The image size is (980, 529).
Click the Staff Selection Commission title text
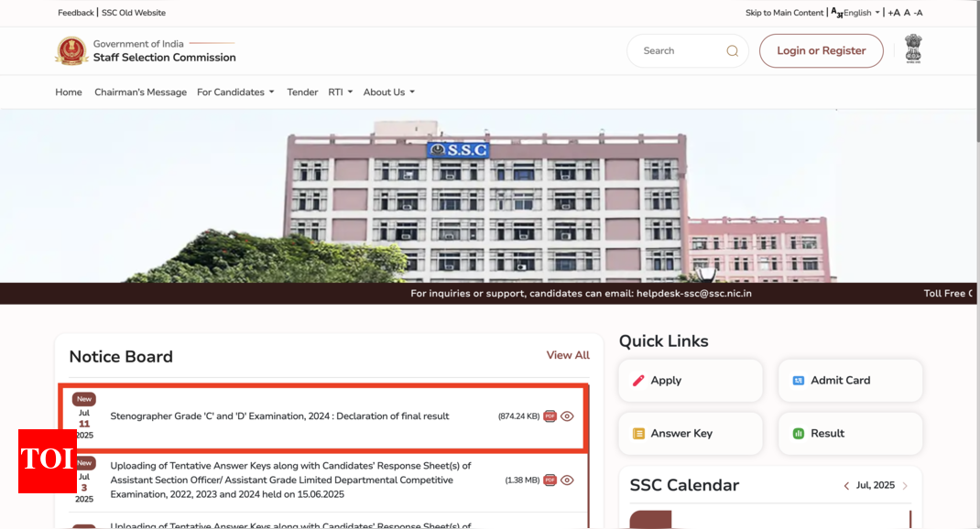pyautogui.click(x=164, y=58)
